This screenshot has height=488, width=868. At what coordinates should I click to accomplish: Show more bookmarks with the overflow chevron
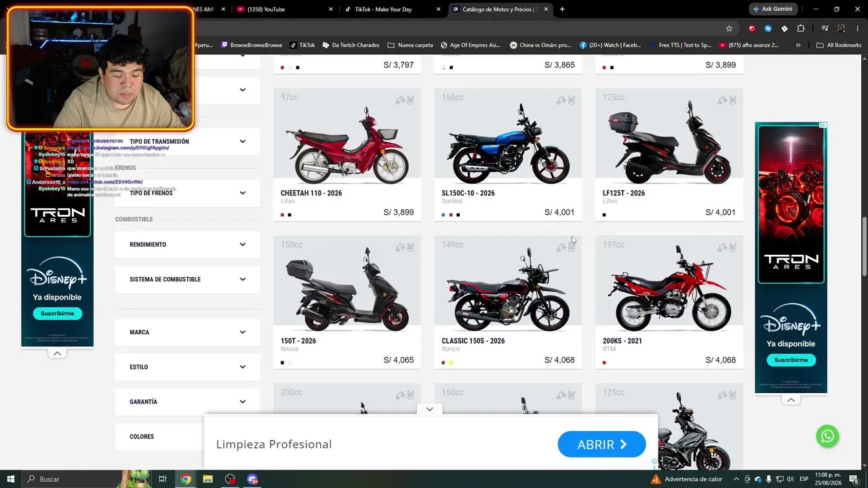point(798,45)
